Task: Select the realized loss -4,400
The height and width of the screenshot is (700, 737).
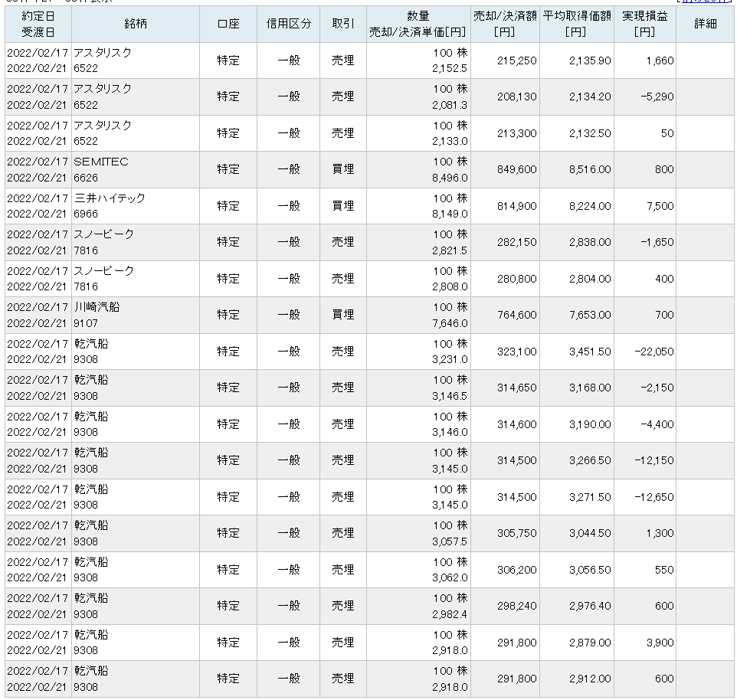Action: point(657,425)
